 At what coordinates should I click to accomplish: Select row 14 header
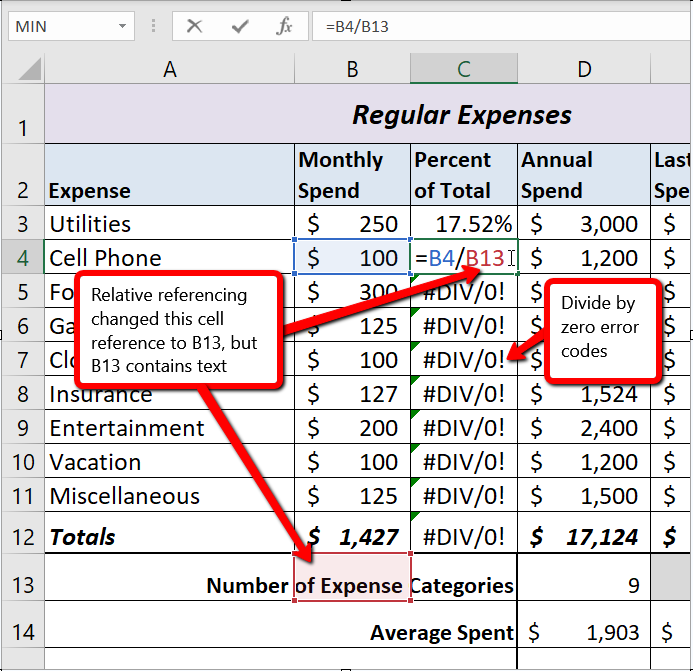click(x=23, y=625)
